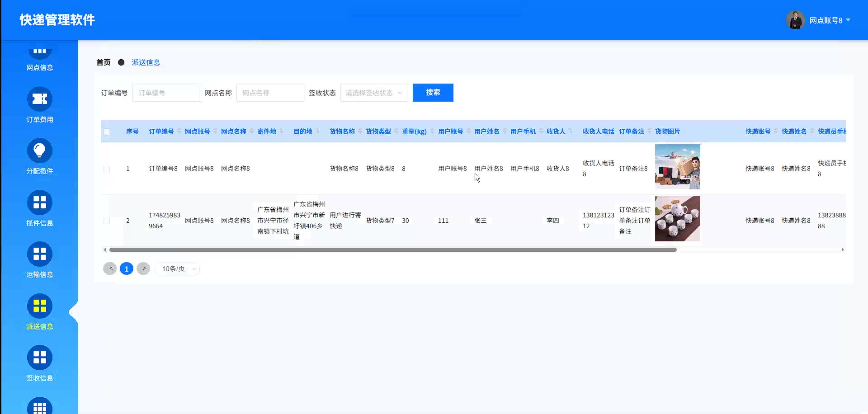Toggle the select-all header checkbox

(107, 132)
